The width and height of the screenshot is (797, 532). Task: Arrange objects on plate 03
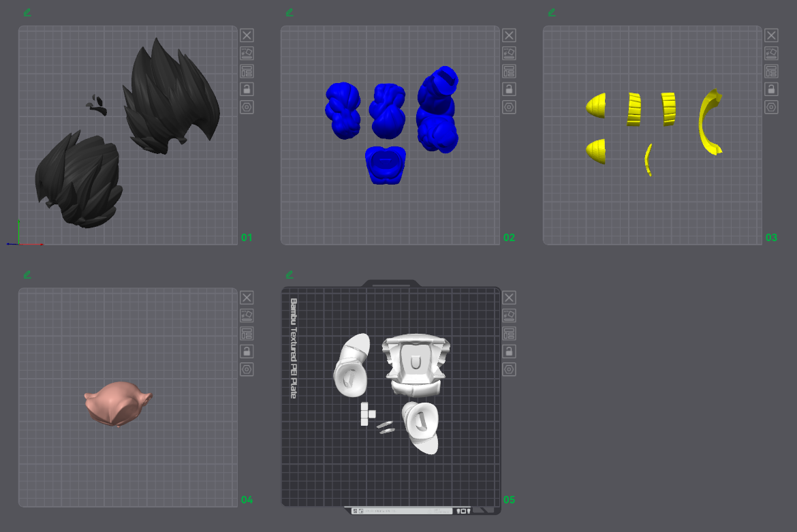[771, 71]
